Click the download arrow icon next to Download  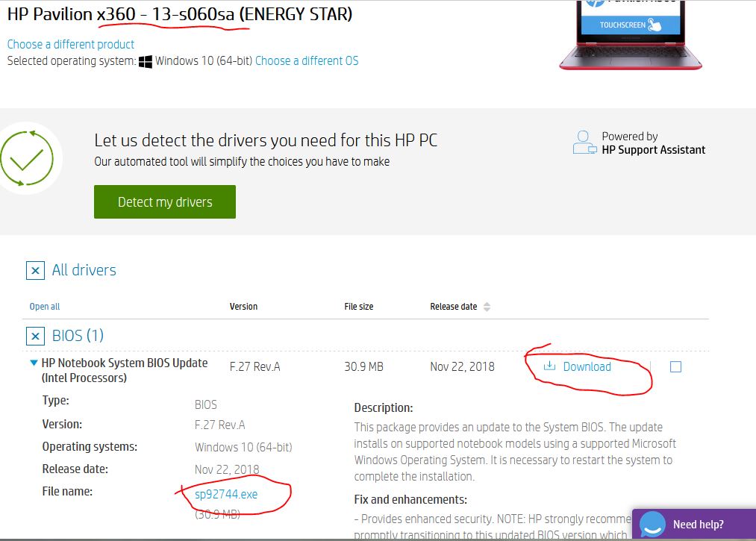point(549,366)
